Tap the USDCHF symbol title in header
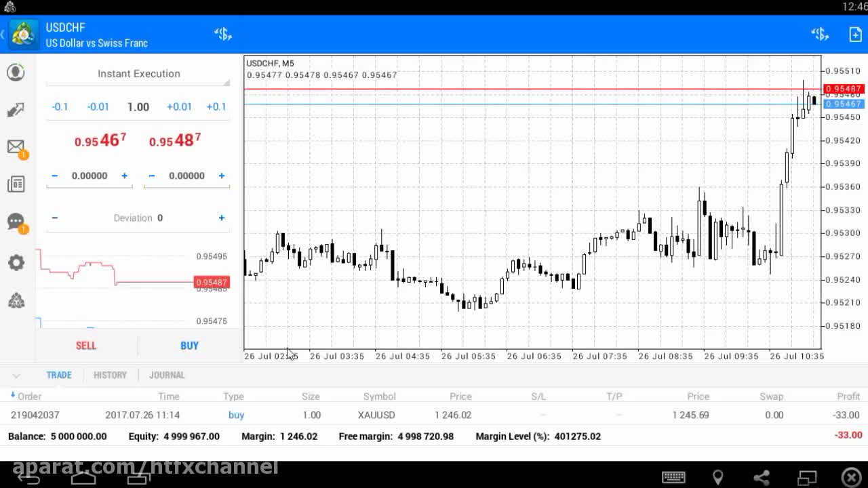This screenshot has height=488, width=868. click(x=65, y=28)
